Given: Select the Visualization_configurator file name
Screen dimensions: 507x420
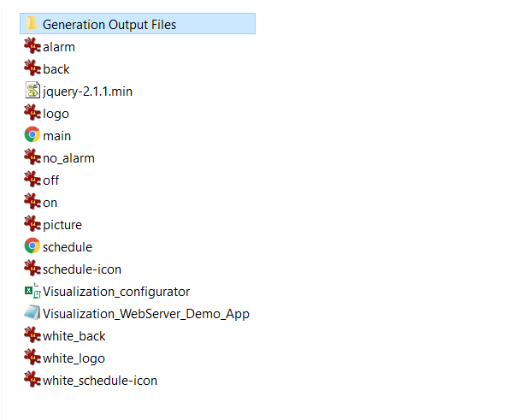Looking at the screenshot, I should 116,292.
